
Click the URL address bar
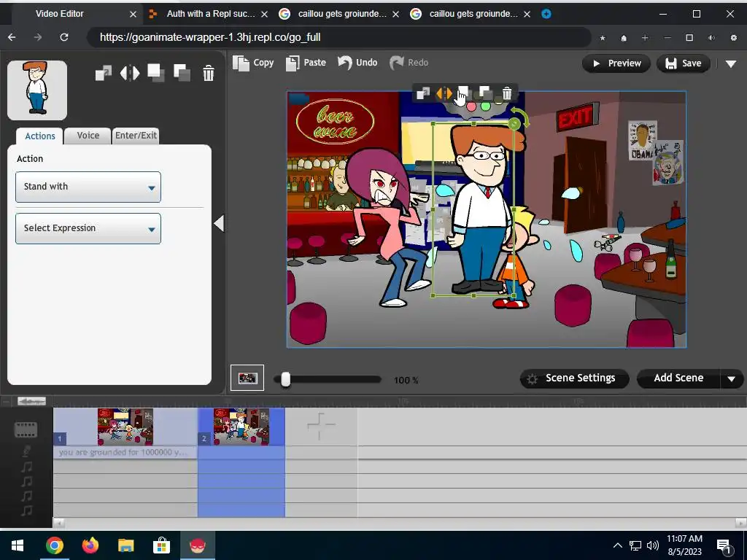[339, 37]
